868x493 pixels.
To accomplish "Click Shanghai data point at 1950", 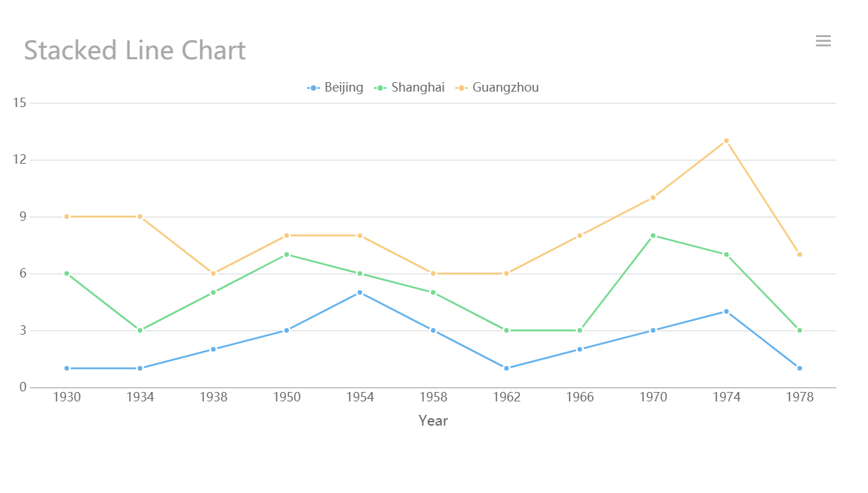I will pos(286,255).
